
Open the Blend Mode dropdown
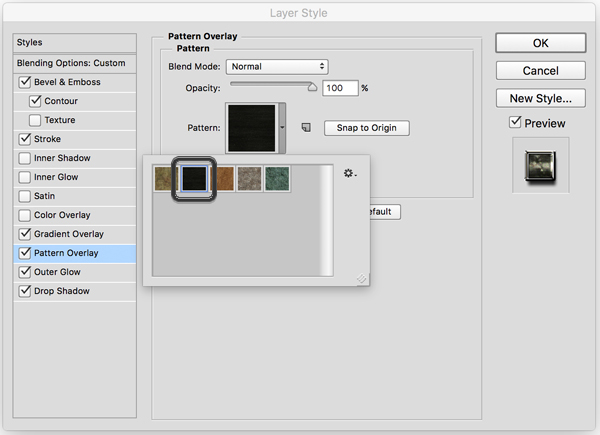pyautogui.click(x=277, y=66)
